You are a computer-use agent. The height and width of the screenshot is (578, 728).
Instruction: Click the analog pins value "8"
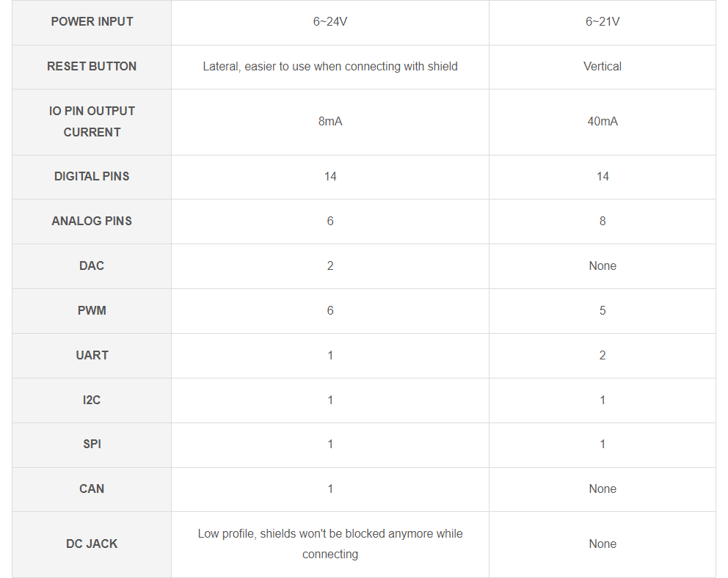coord(602,222)
